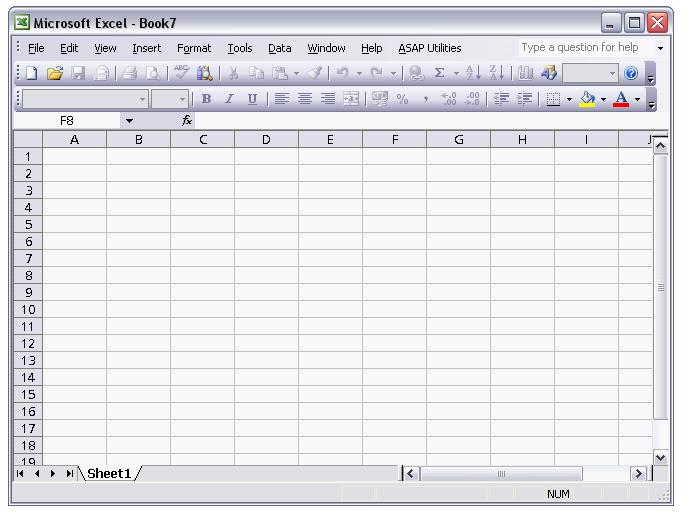Click in Type a question for help box
Screen dimensions: 689x515
point(585,47)
